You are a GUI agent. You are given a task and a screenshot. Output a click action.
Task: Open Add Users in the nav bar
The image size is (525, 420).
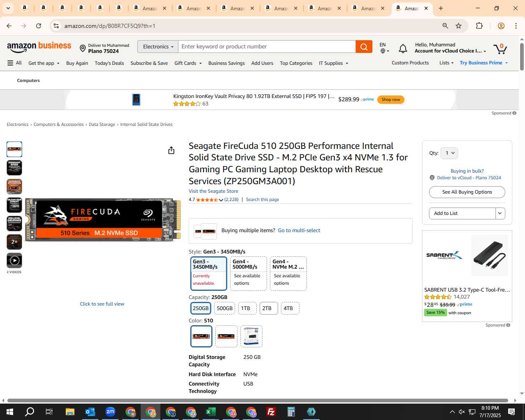pyautogui.click(x=262, y=63)
